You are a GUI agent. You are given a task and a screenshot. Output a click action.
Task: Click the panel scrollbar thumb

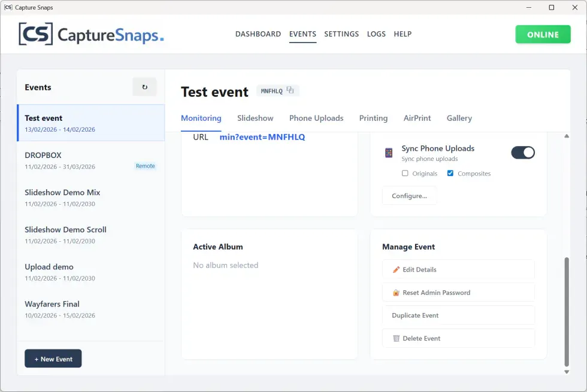tap(567, 312)
